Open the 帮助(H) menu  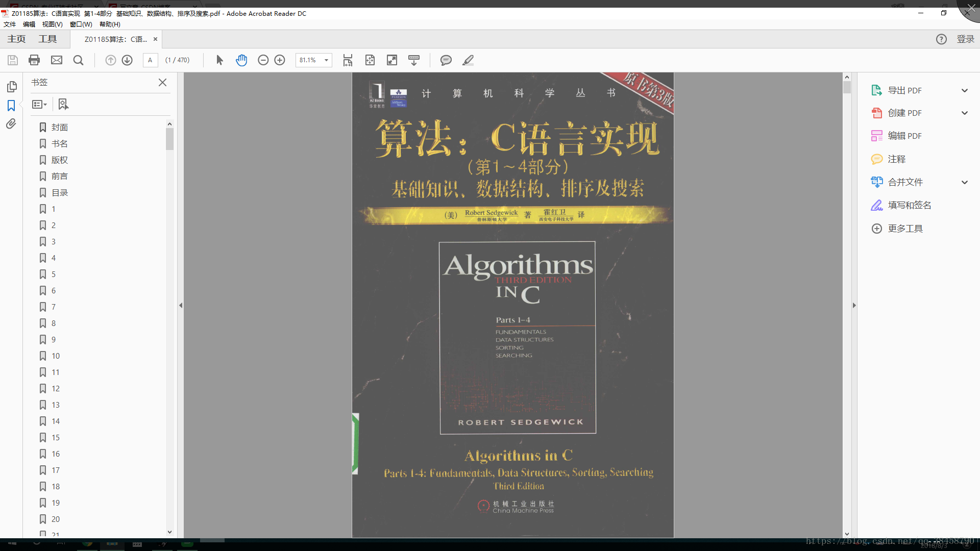click(110, 24)
